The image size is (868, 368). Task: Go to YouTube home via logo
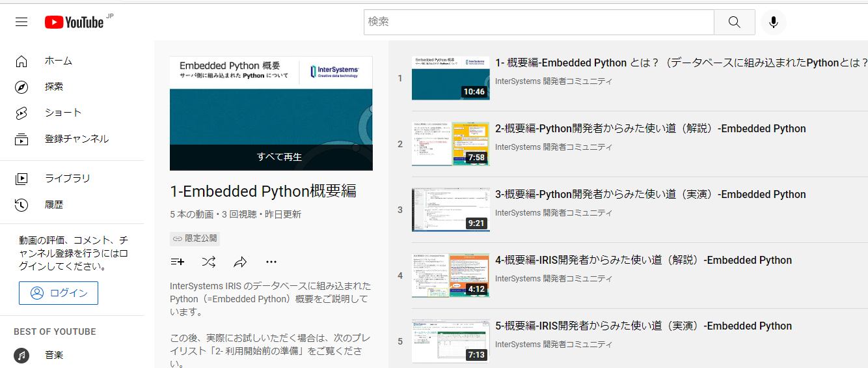74,22
